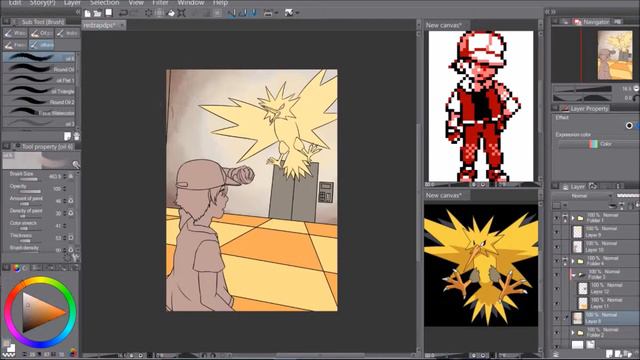Toggle the second blue snap icon
Viewport: 640px width, 360px height.
tap(242, 13)
